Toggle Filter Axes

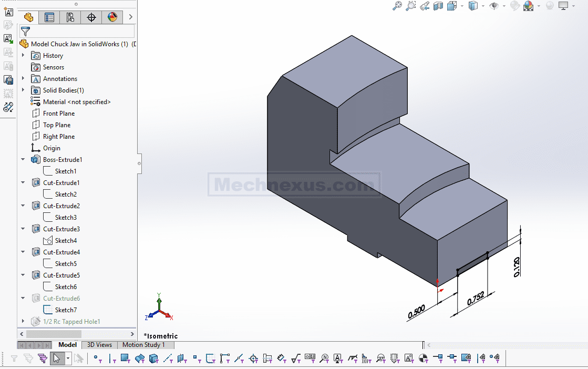pyautogui.click(x=168, y=359)
